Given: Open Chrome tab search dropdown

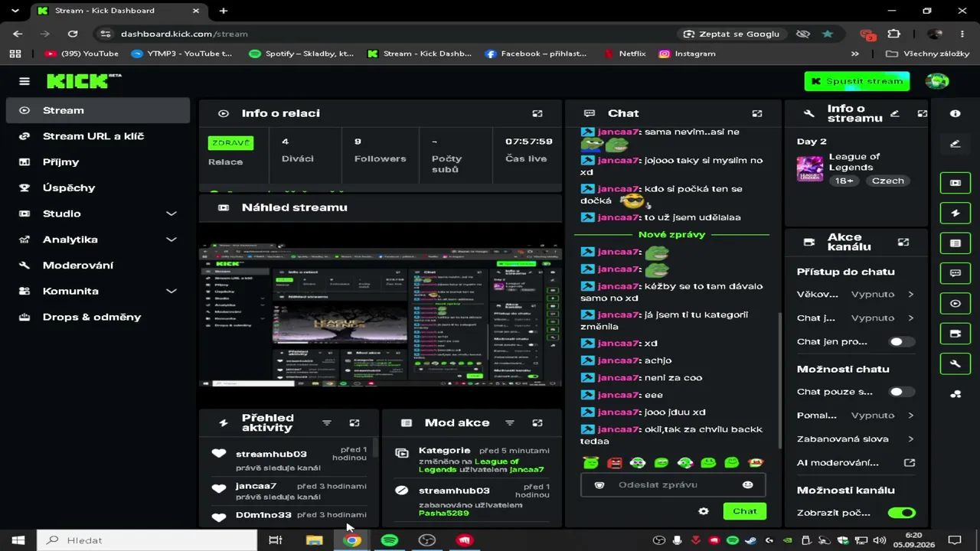Looking at the screenshot, I should [15, 11].
